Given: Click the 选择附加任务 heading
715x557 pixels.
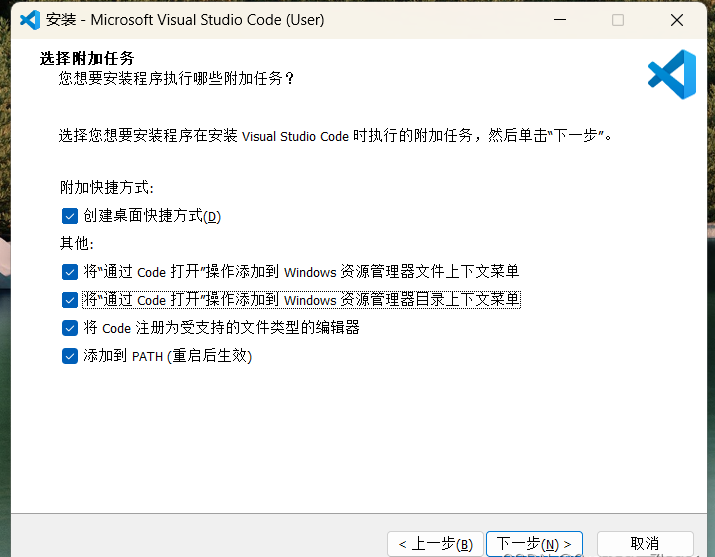Looking at the screenshot, I should pos(87,58).
